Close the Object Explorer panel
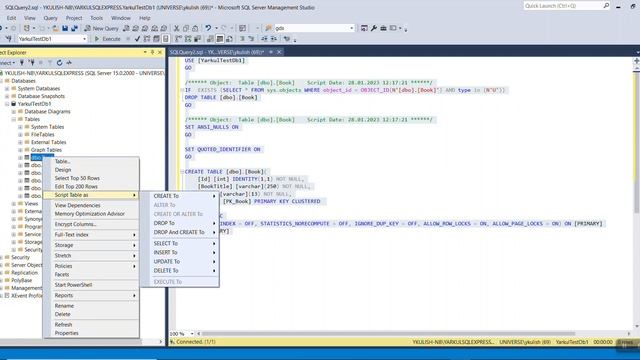 pyautogui.click(x=160, y=52)
